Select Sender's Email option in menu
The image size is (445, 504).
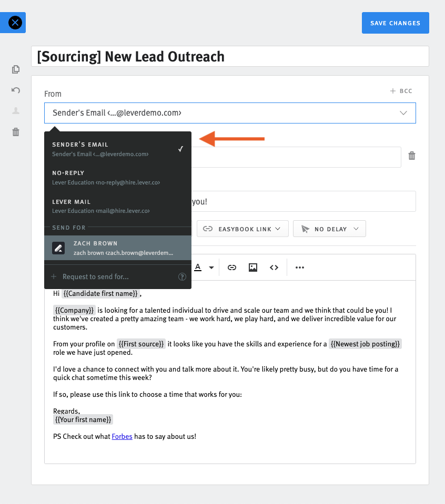pos(118,149)
